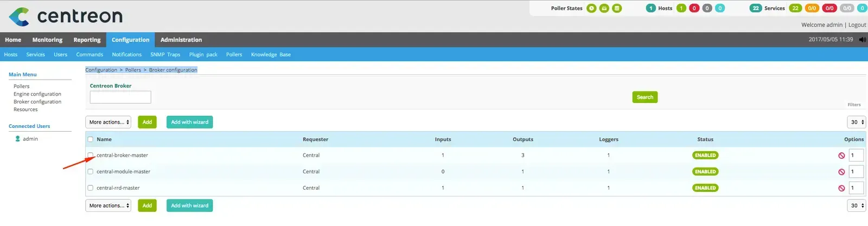This screenshot has height=226, width=868.
Task: Disable central-module-master using its red icon
Action: point(841,172)
